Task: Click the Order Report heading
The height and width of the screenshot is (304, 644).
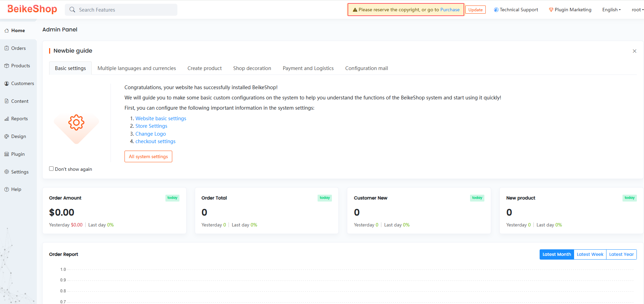Action: pos(63,254)
